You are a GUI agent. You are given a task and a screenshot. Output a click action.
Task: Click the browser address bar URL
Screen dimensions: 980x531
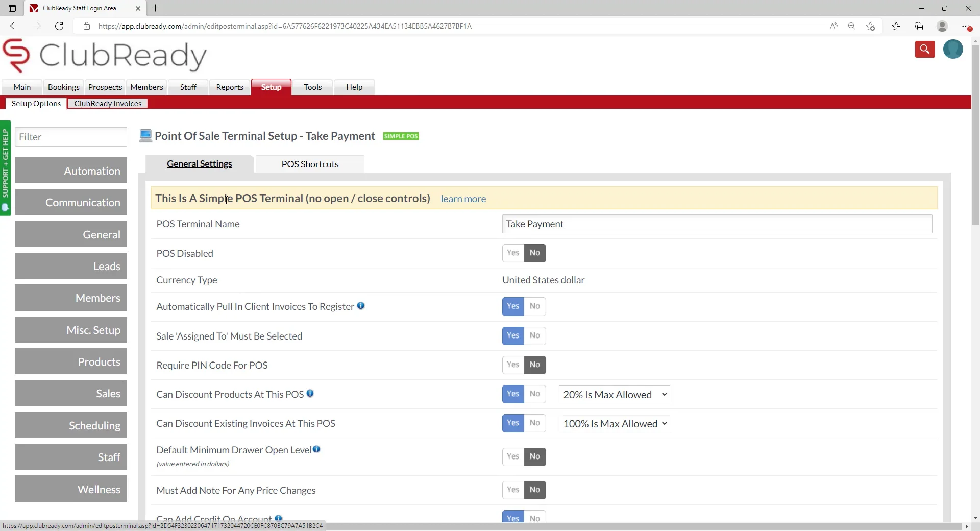point(285,26)
